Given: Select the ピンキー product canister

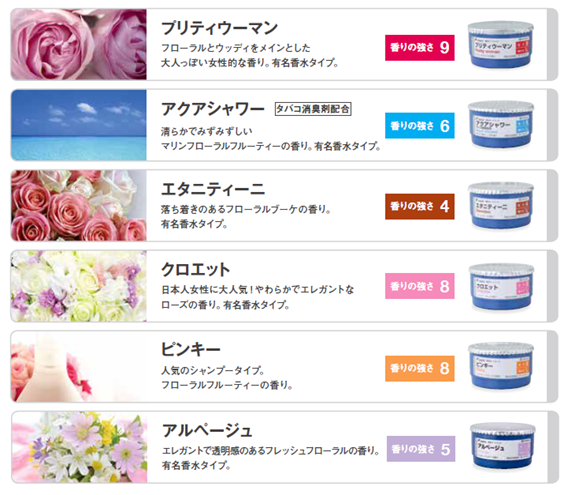Looking at the screenshot, I should point(501,366).
